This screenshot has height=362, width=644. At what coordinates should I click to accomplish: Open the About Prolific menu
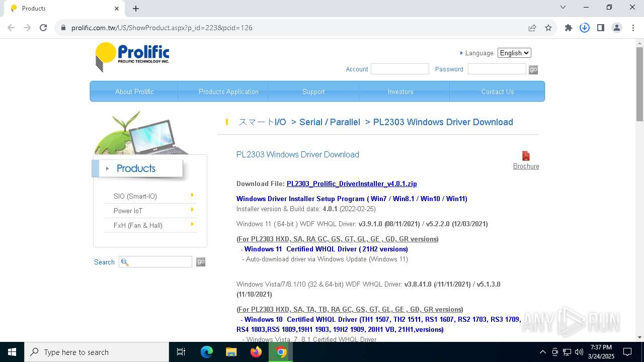(134, 92)
